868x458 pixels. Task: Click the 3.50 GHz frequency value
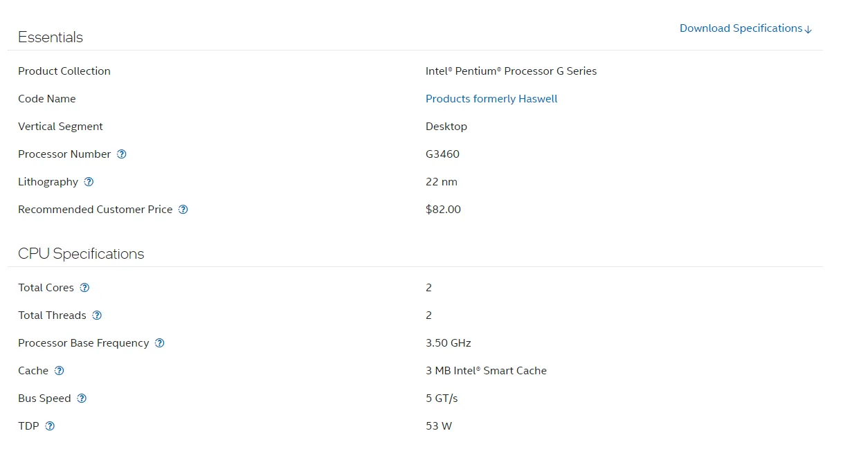[x=449, y=343]
